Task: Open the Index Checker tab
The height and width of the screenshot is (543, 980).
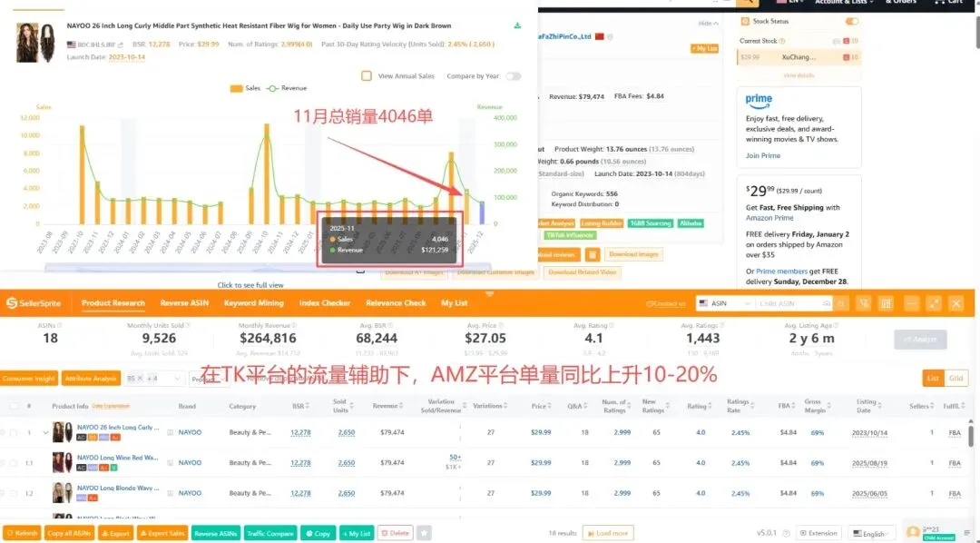Action: 324,303
